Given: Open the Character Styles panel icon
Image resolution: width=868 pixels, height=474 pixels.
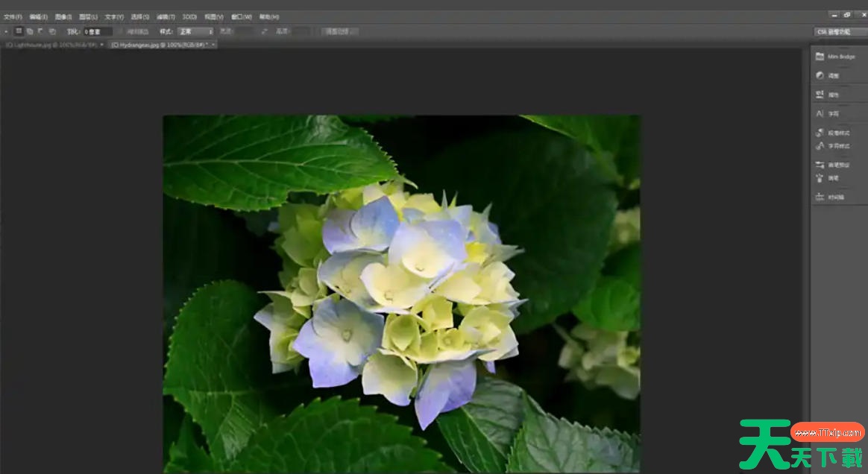Looking at the screenshot, I should [821, 146].
